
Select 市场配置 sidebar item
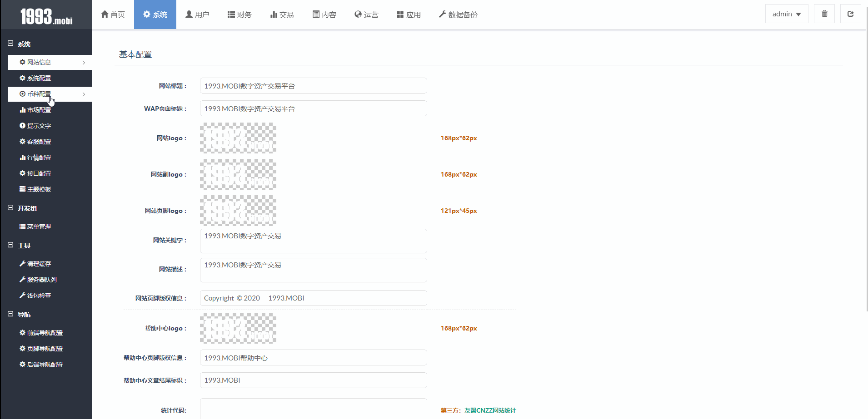(39, 110)
